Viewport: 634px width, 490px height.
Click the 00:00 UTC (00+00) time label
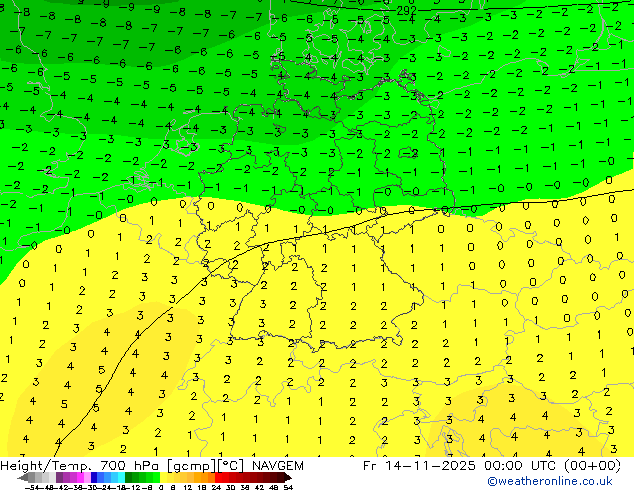pos(552,466)
